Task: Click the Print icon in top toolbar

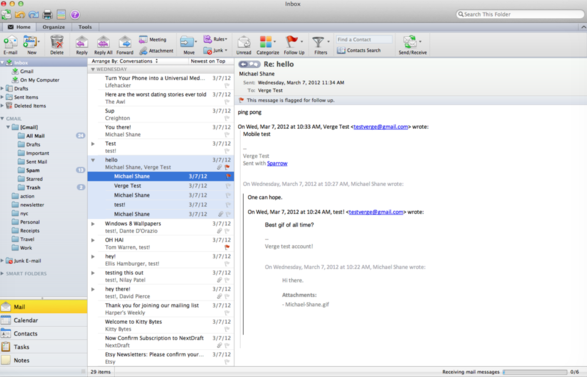Action: point(48,15)
